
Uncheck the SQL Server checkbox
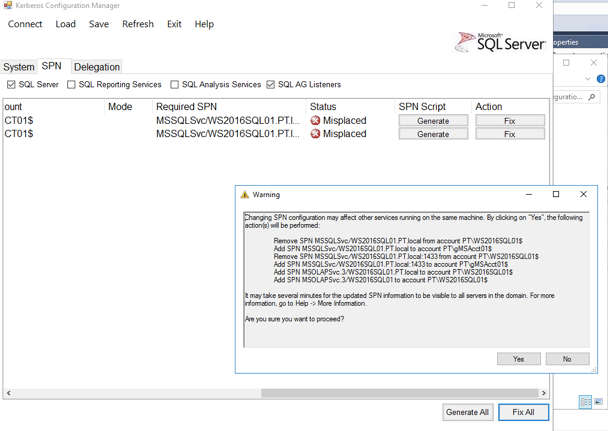point(12,85)
